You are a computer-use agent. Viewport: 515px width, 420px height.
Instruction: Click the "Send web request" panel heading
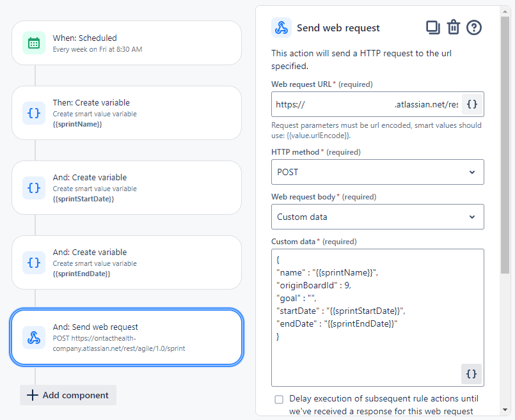click(x=338, y=28)
